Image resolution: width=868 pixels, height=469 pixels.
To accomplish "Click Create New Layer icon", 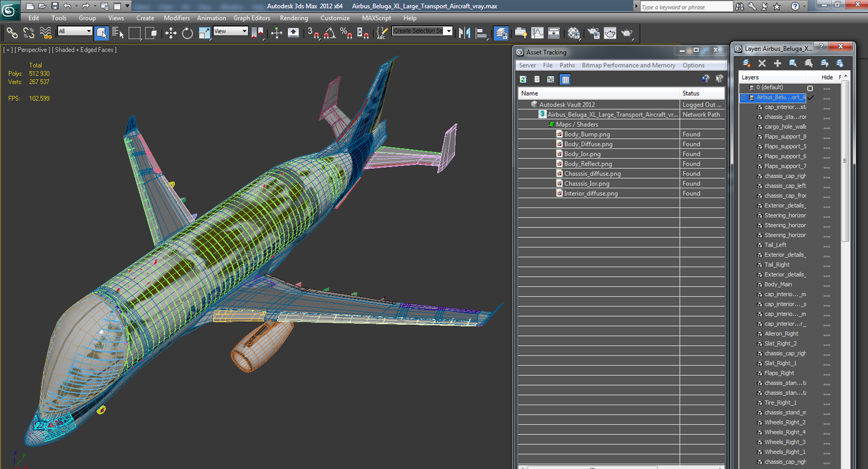I will click(747, 63).
